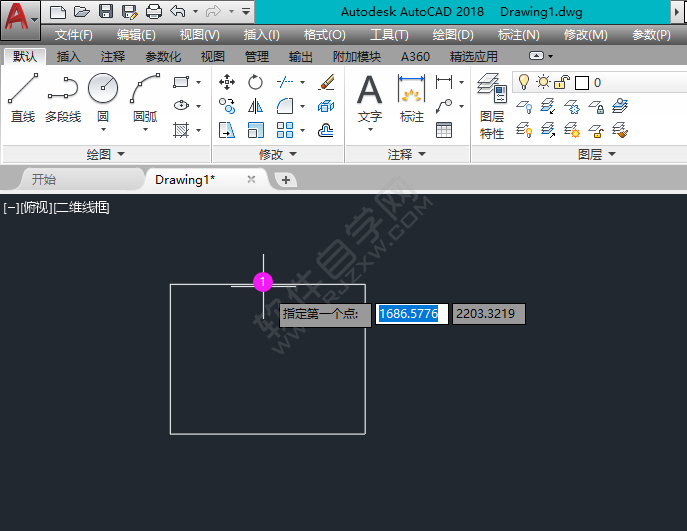This screenshot has height=531, width=687.
Task: Click the ribbon minimize toggle button
Action: click(536, 56)
